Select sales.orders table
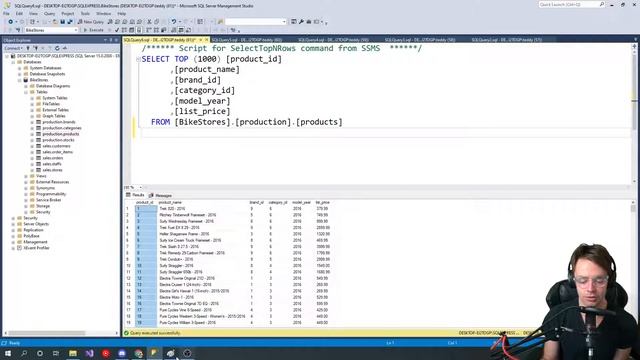 point(52,158)
